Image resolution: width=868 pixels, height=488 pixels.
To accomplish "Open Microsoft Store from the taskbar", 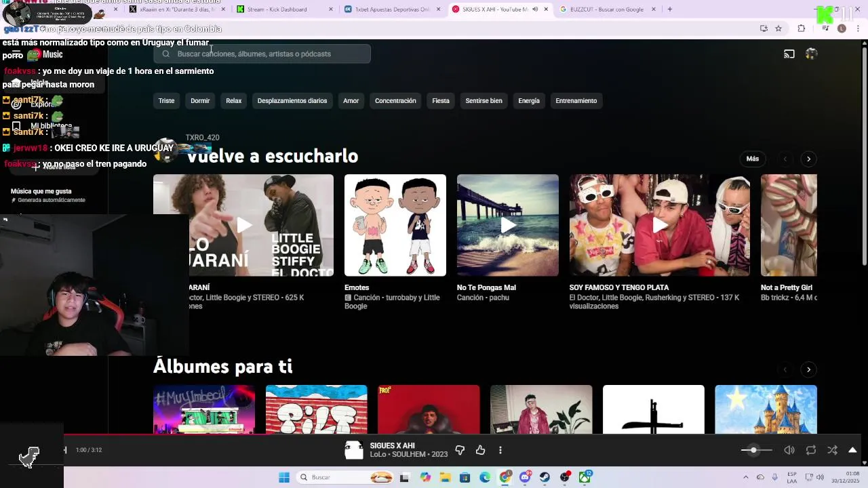I will [465, 477].
